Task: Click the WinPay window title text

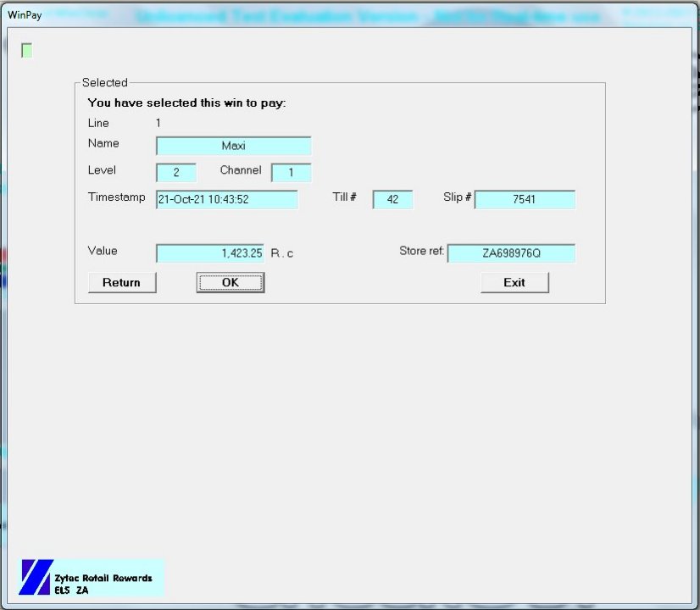Action: 24,17
